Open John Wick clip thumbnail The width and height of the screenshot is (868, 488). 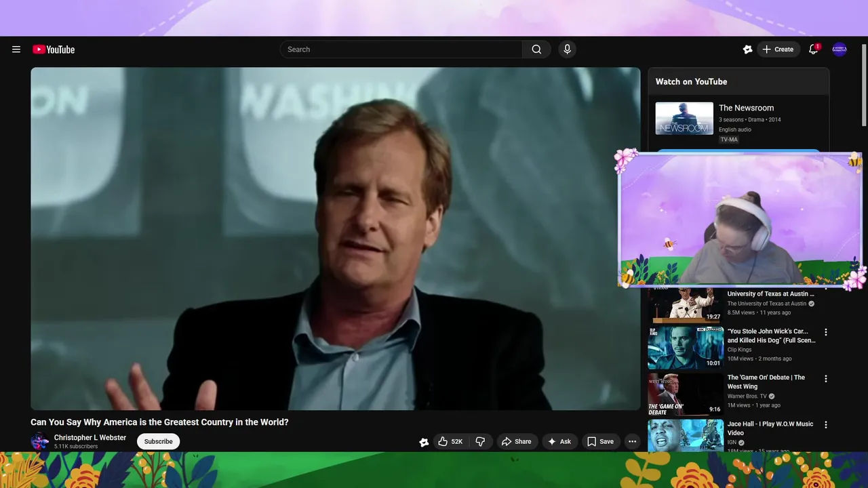[686, 348]
